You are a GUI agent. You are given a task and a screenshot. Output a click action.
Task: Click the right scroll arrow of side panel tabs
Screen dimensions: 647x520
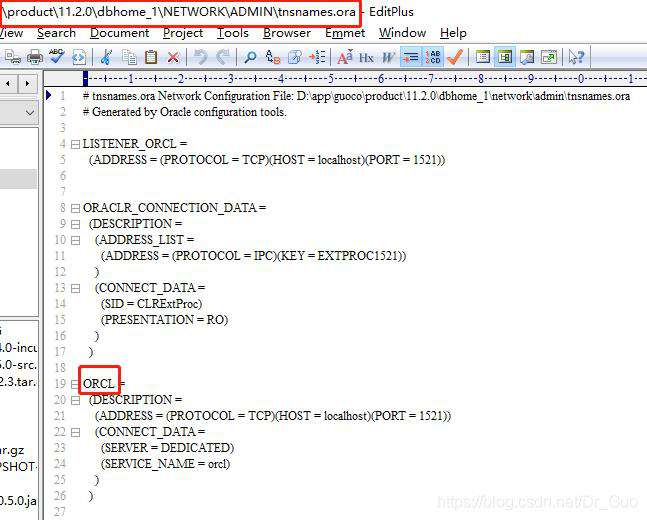pyautogui.click(x=27, y=84)
